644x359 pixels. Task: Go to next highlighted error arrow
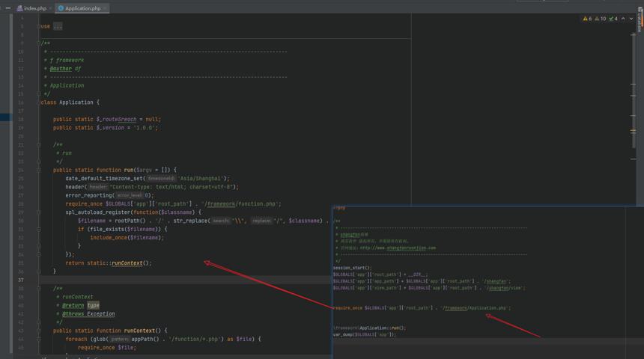tap(631, 19)
